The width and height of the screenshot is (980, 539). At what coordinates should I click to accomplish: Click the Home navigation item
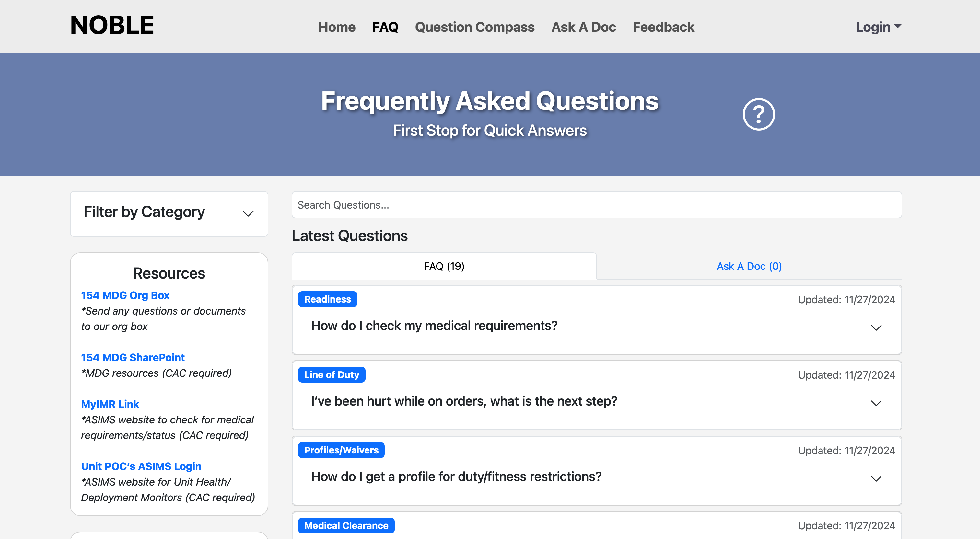(336, 27)
